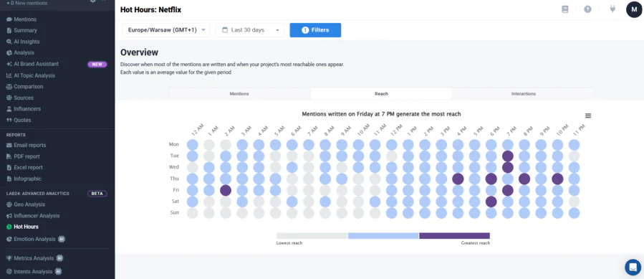Image resolution: width=644 pixels, height=279 pixels.
Task: Click the Hot Hours: Netflix title
Action: 150,9
